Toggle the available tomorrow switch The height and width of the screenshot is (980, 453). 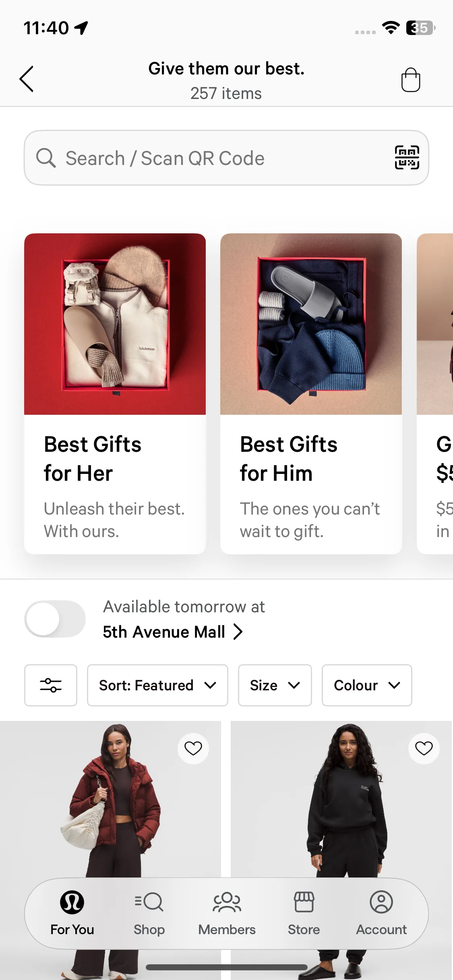[55, 619]
